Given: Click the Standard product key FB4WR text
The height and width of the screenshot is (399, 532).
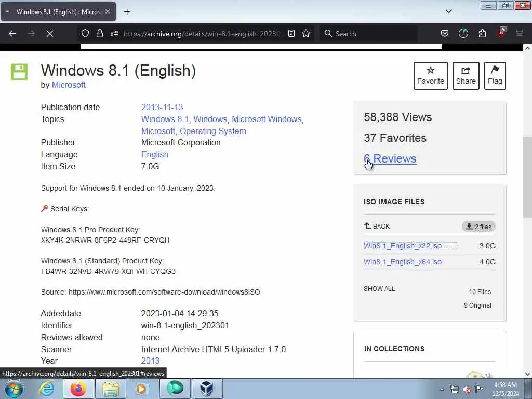Looking at the screenshot, I should pyautogui.click(x=108, y=271).
